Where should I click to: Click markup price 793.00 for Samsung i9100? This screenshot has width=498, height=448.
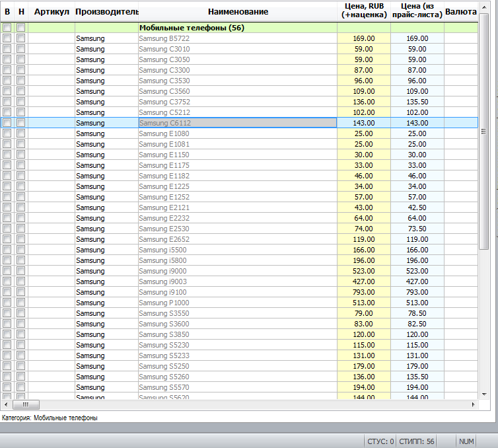(364, 292)
